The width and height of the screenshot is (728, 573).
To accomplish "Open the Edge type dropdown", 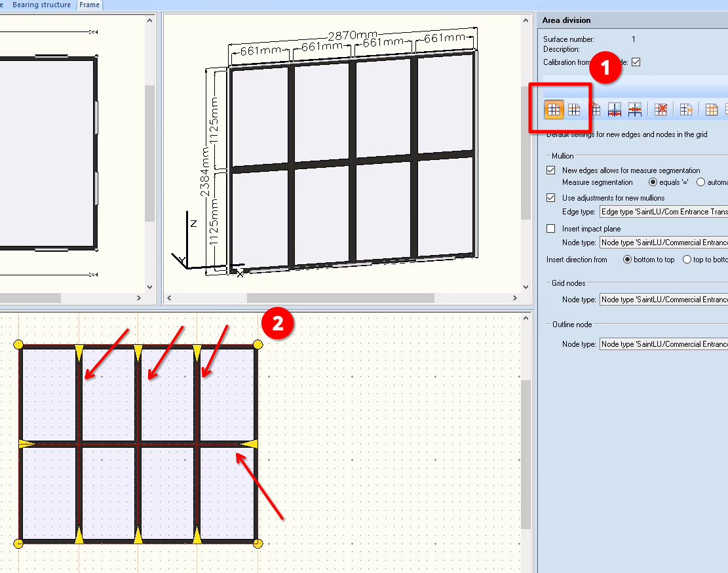I will pos(663,212).
